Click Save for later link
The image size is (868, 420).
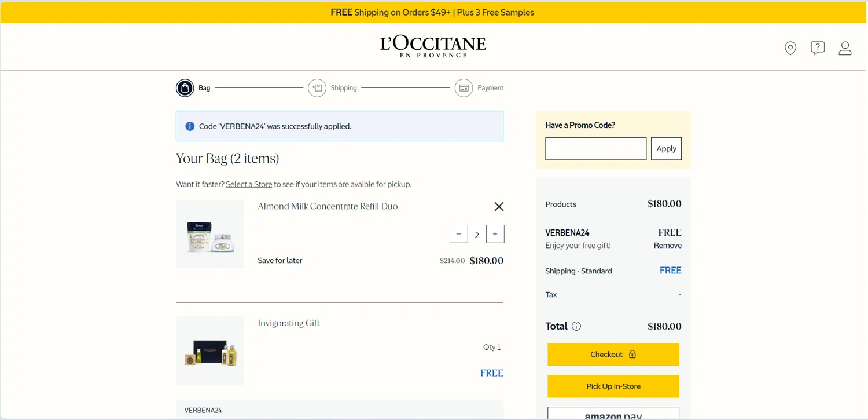[280, 261]
